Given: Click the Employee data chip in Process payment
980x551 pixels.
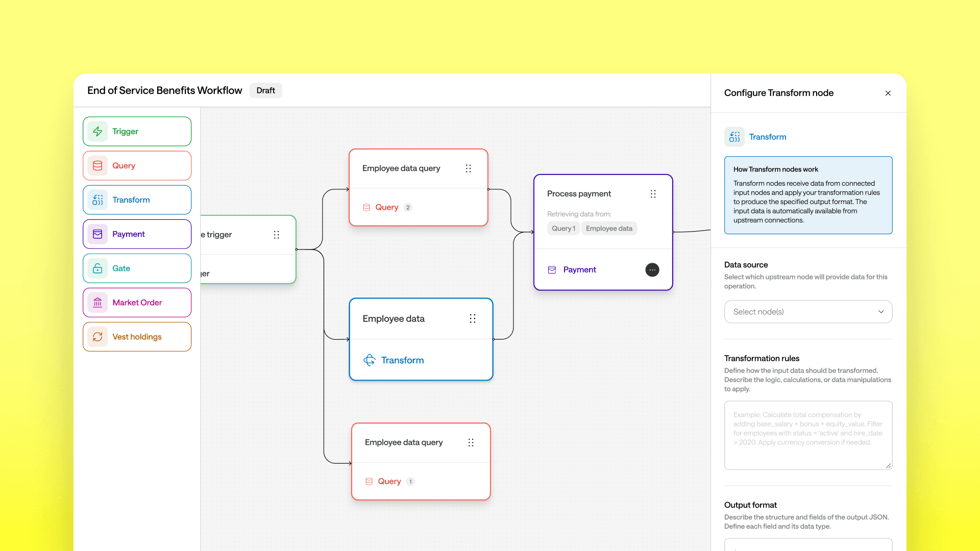Looking at the screenshot, I should (609, 229).
